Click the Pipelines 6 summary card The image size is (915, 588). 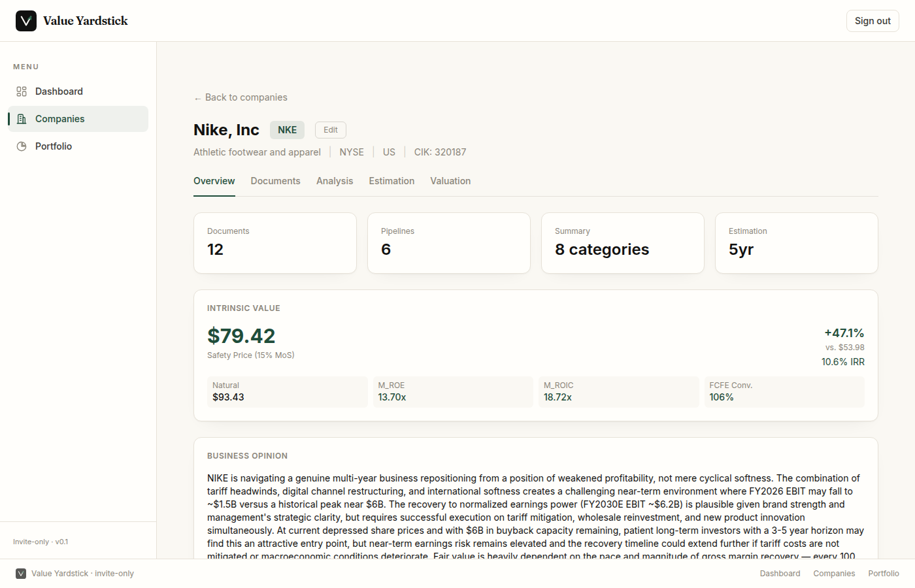click(449, 243)
